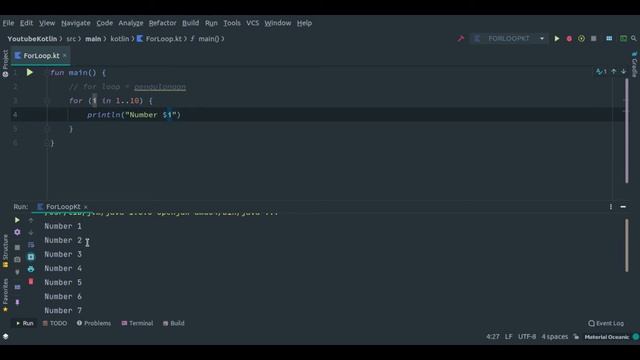Clear console with the red trash icon

tap(31, 281)
